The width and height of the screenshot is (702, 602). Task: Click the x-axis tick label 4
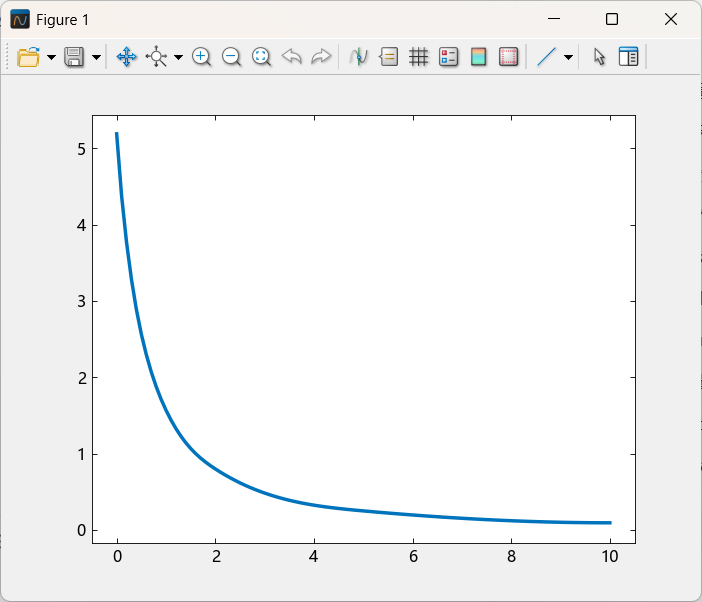(x=314, y=556)
